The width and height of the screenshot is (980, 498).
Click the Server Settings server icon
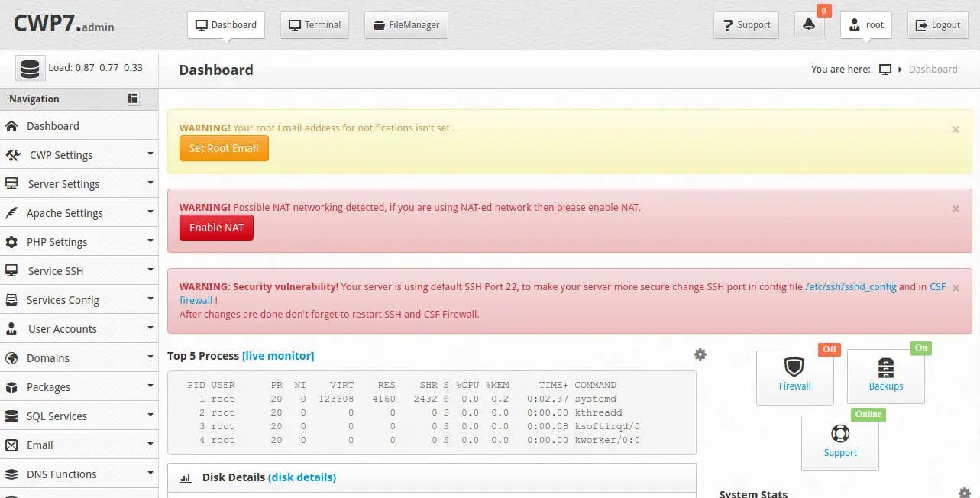click(x=11, y=184)
